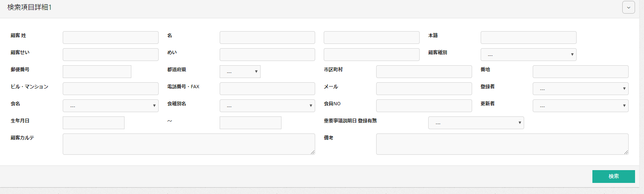
Task: Click inside the 顧客カルテ text area
Action: (189, 144)
